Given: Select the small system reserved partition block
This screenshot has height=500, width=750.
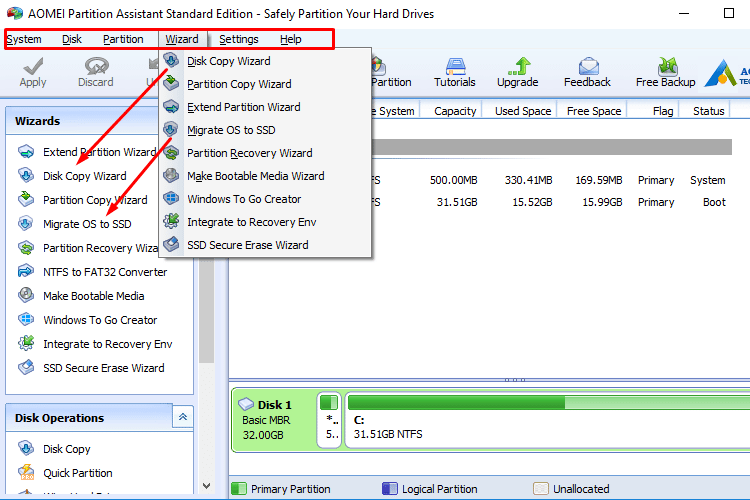Looking at the screenshot, I should pyautogui.click(x=329, y=421).
